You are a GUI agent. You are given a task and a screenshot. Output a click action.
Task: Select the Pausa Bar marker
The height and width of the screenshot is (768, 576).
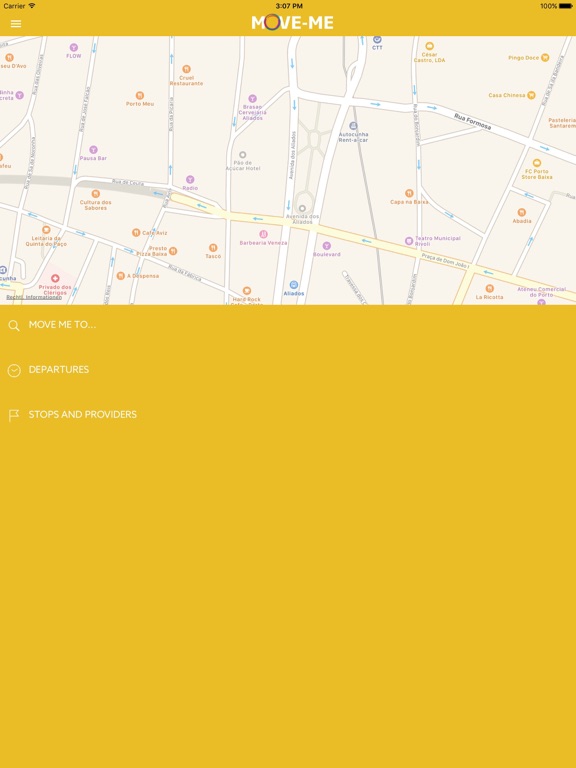93,149
